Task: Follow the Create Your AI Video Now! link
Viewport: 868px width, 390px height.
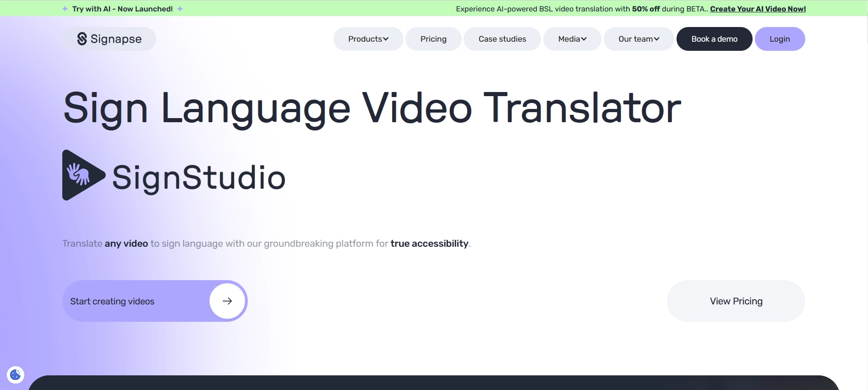Action: 758,9
